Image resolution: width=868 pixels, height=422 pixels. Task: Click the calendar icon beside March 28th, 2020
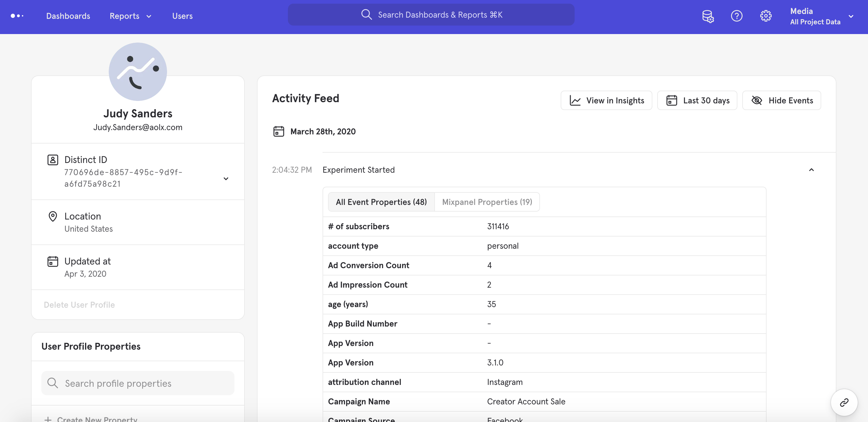[278, 131]
